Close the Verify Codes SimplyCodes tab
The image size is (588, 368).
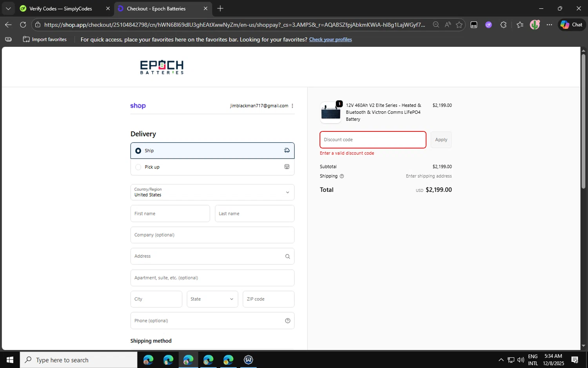tap(108, 8)
